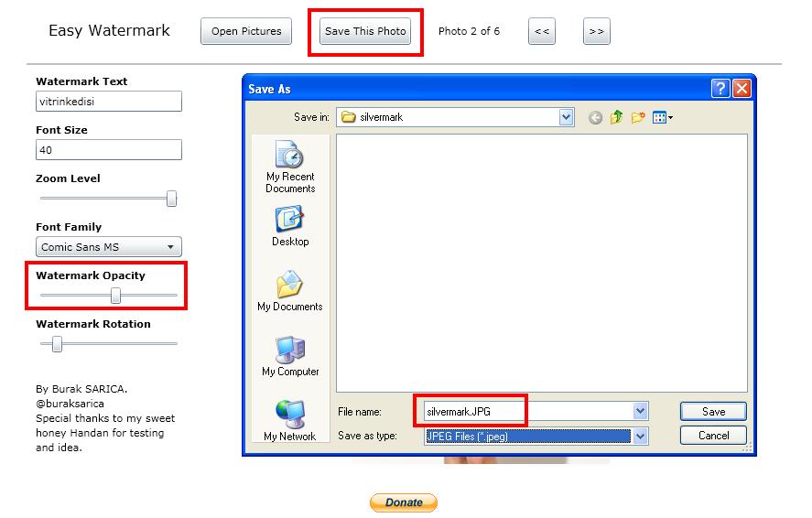
Task: Go to Desktop in Save As sidebar
Action: (290, 227)
